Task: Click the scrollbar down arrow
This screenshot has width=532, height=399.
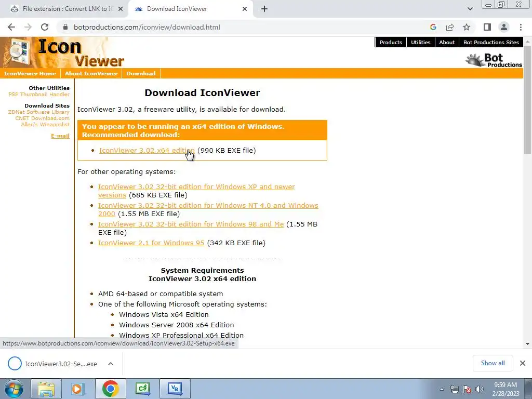Action: coord(527,344)
